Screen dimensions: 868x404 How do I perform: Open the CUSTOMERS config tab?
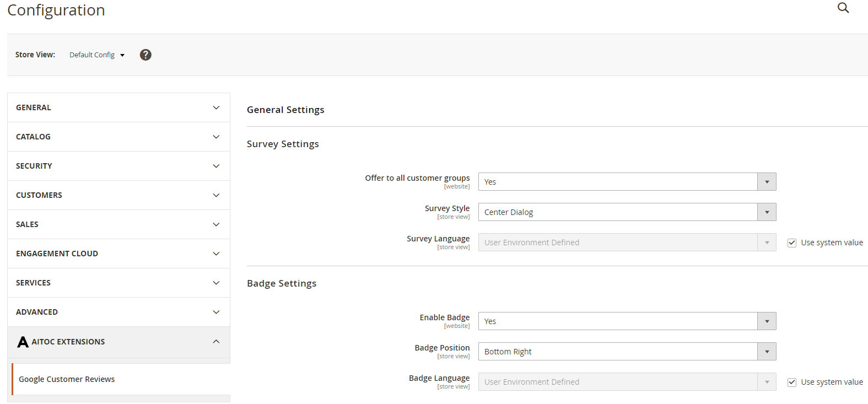tap(118, 195)
